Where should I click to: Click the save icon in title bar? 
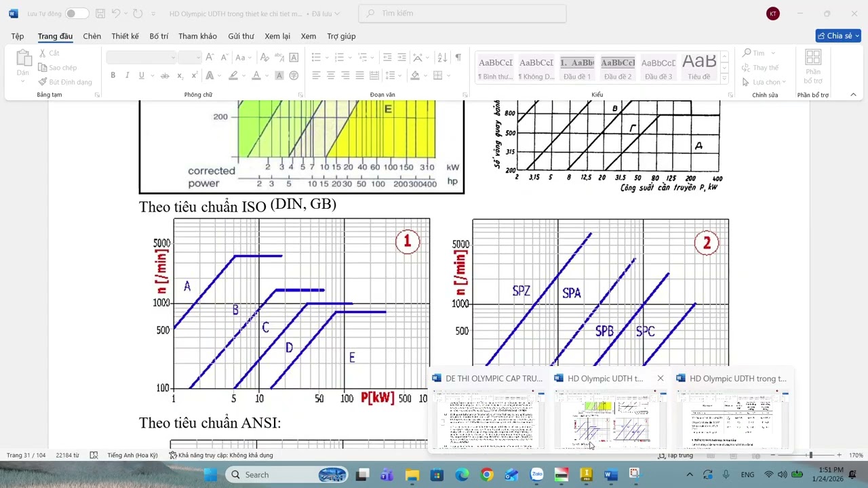point(100,14)
